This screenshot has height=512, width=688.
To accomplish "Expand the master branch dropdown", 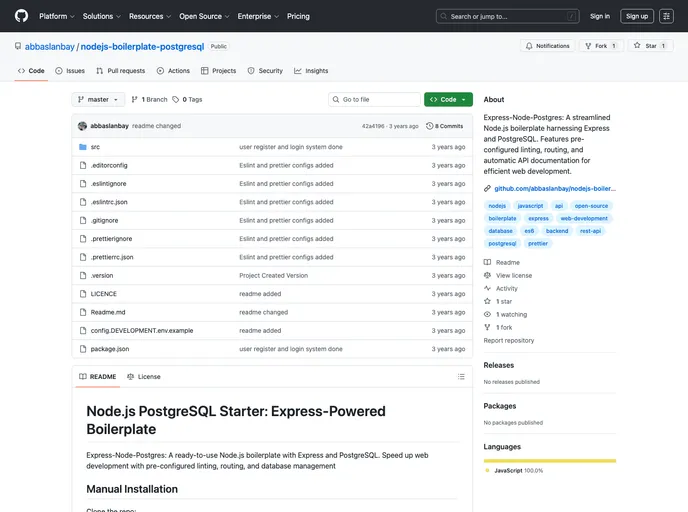I will (x=98, y=100).
